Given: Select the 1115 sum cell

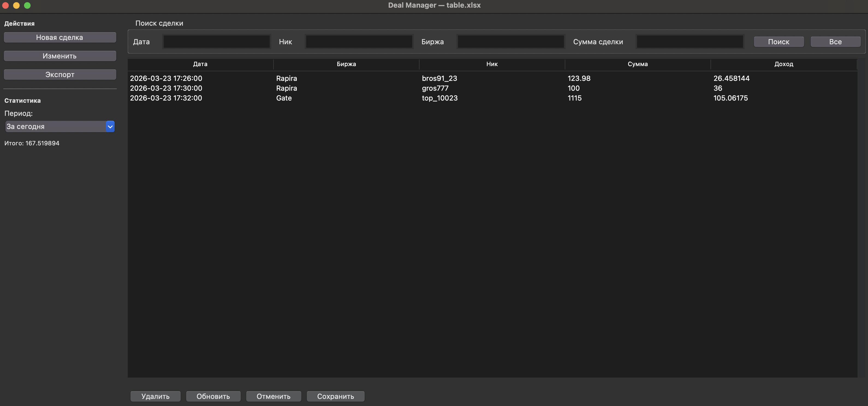Looking at the screenshot, I should [638, 98].
